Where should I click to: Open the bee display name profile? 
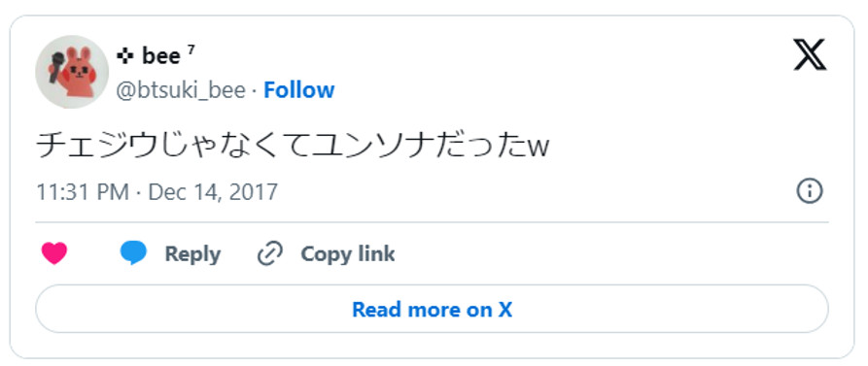pos(161,56)
